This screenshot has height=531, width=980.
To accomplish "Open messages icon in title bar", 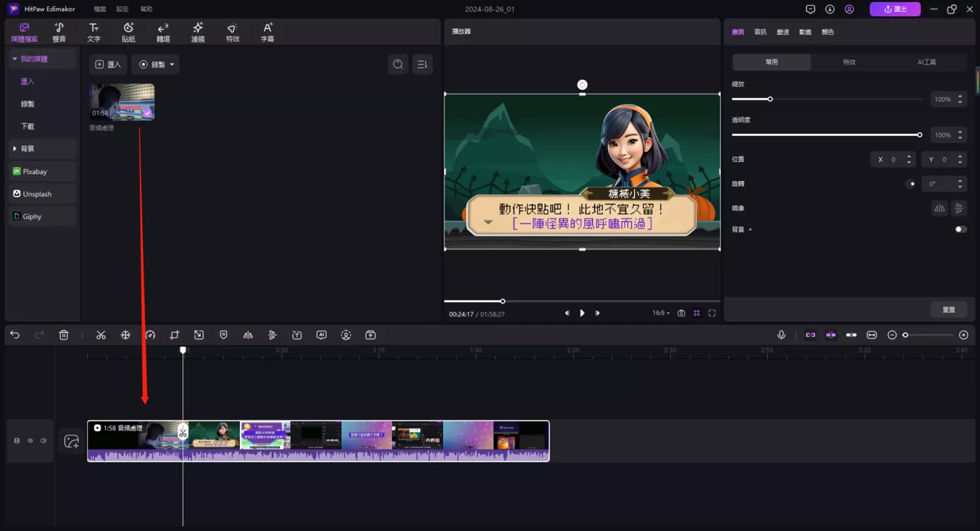I will [x=811, y=9].
